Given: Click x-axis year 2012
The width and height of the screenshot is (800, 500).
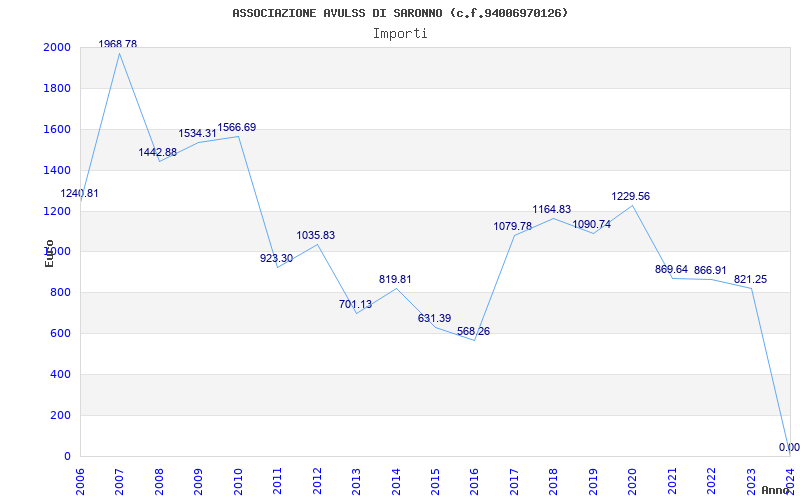Looking at the screenshot, I should click(317, 481).
